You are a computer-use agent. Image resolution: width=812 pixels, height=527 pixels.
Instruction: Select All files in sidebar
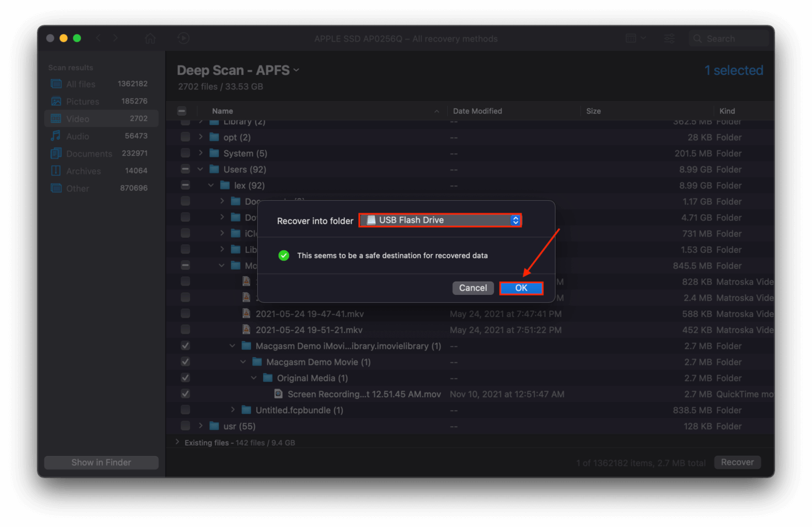coord(101,84)
